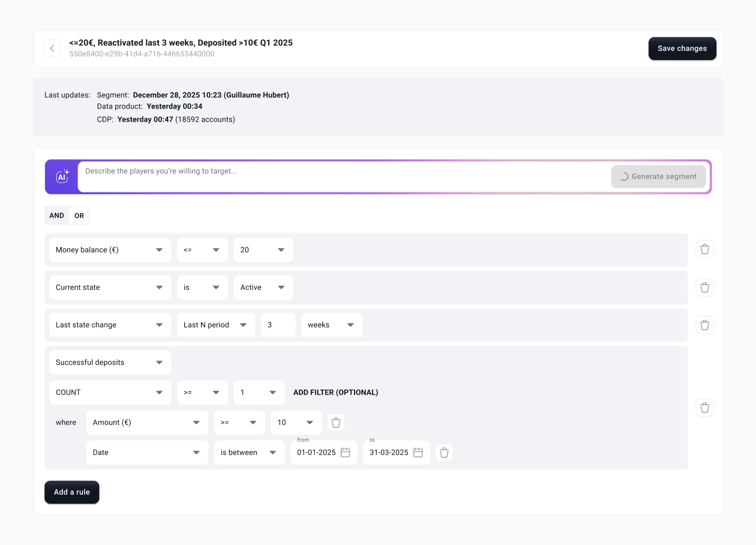Open the 'is between' operator dropdown
The image size is (756, 545).
(250, 452)
